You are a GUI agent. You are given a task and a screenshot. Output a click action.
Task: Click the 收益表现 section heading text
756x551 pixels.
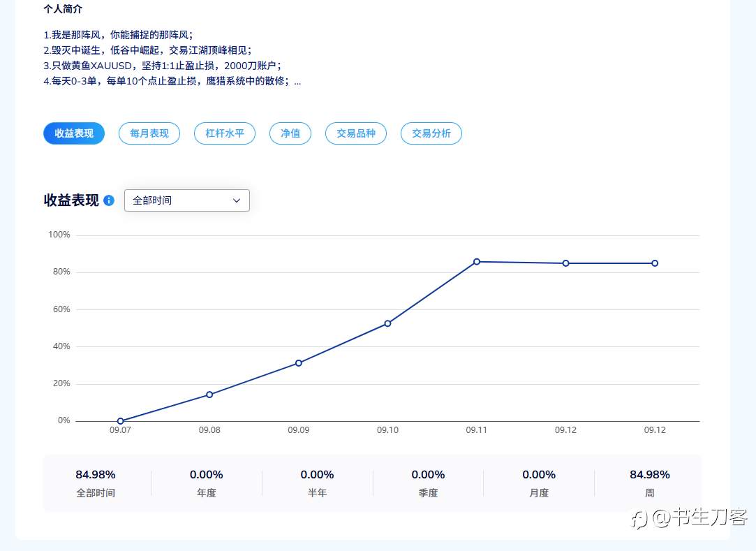(x=71, y=200)
